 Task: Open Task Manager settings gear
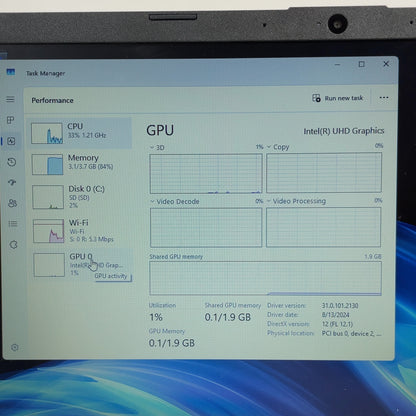(x=14, y=347)
